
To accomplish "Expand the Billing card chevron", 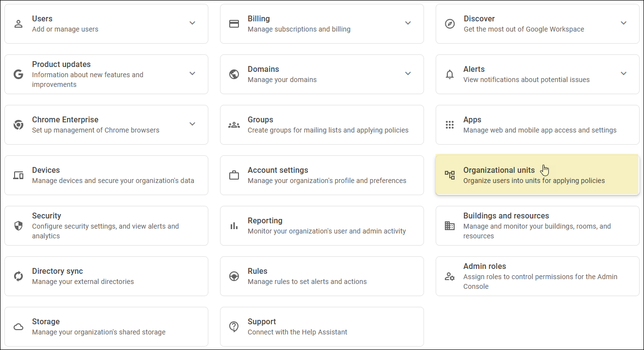I will [408, 23].
